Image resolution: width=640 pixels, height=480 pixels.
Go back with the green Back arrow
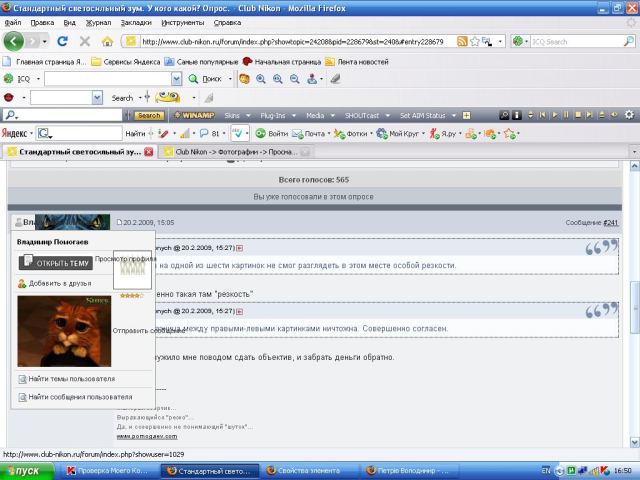(x=13, y=41)
